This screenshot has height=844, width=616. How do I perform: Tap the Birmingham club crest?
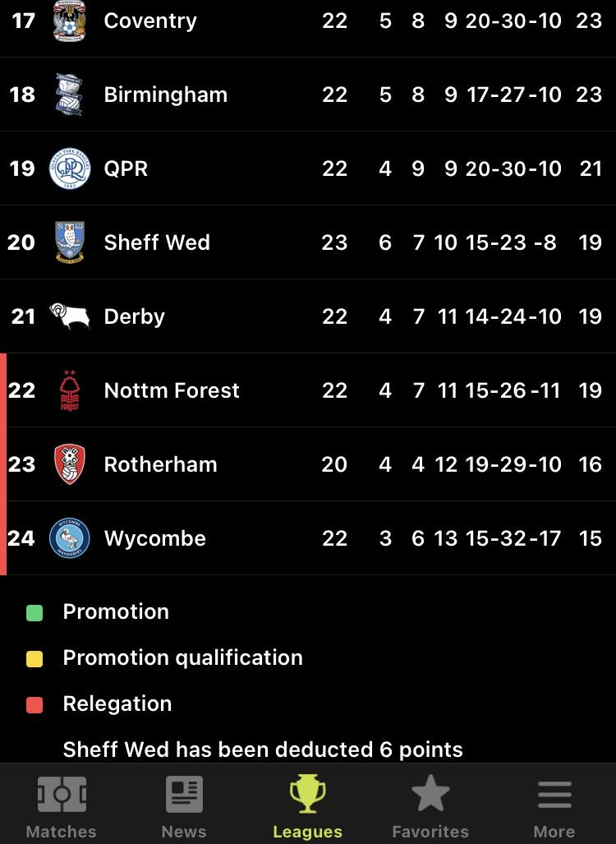(x=69, y=95)
